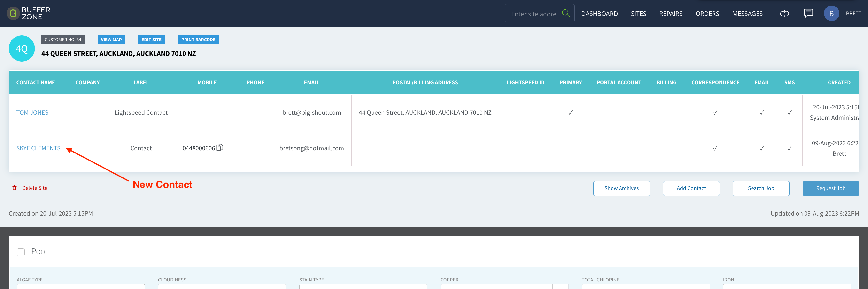Click the red Delete Site trash icon

pyautogui.click(x=15, y=188)
